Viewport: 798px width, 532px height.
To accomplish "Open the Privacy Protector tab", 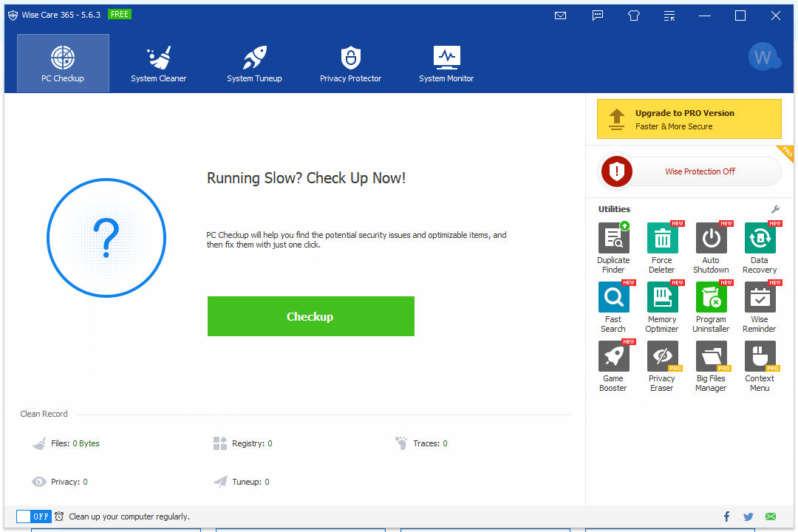I will point(350,64).
